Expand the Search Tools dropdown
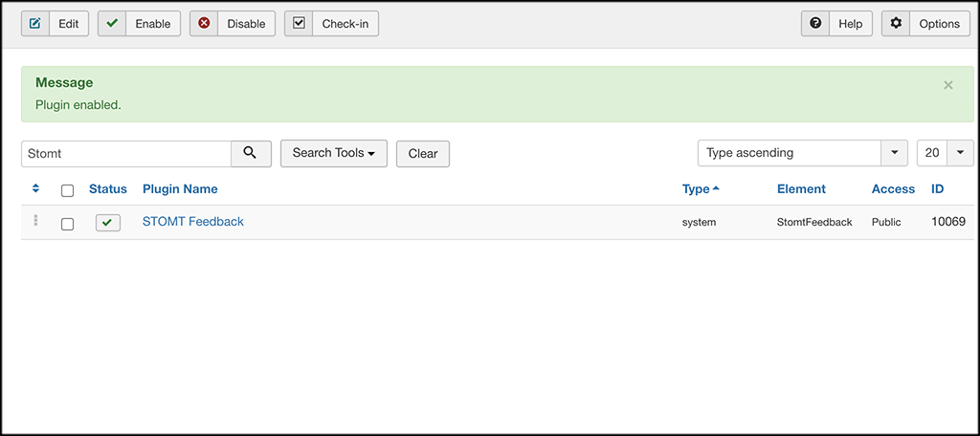The width and height of the screenshot is (980, 436). pos(333,153)
